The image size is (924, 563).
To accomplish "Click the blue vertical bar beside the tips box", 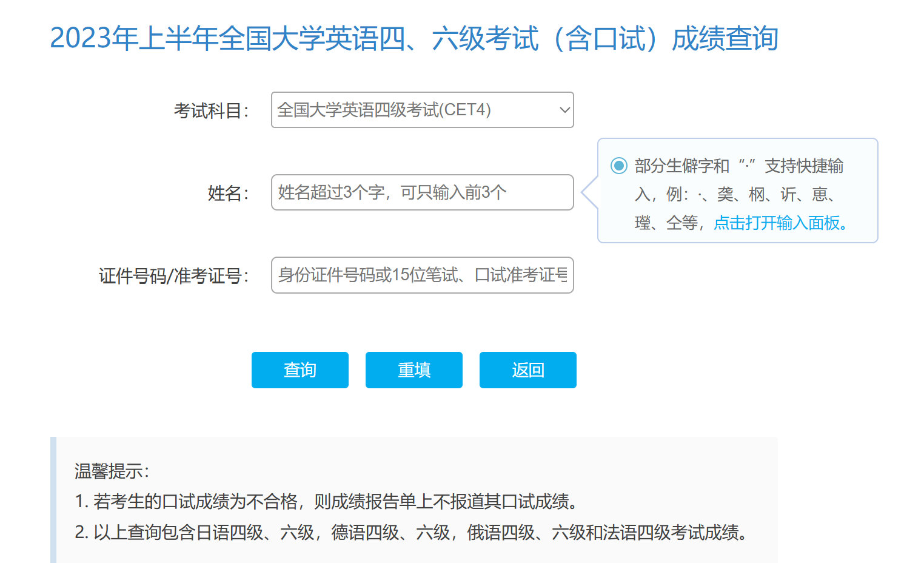I will 53,500.
